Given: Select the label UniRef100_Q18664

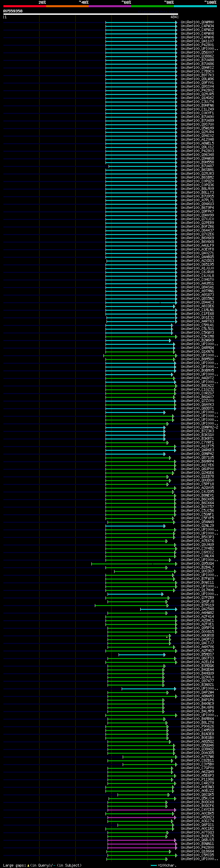Looking at the screenshot, I should click(197, 851).
